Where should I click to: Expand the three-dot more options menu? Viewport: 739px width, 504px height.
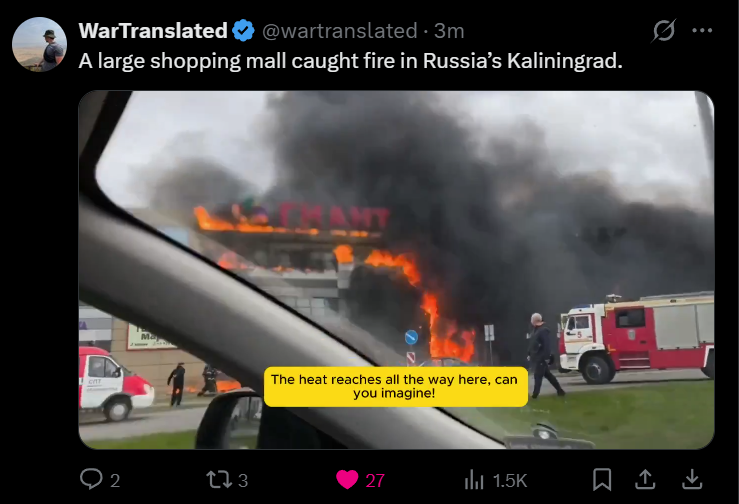(x=702, y=31)
